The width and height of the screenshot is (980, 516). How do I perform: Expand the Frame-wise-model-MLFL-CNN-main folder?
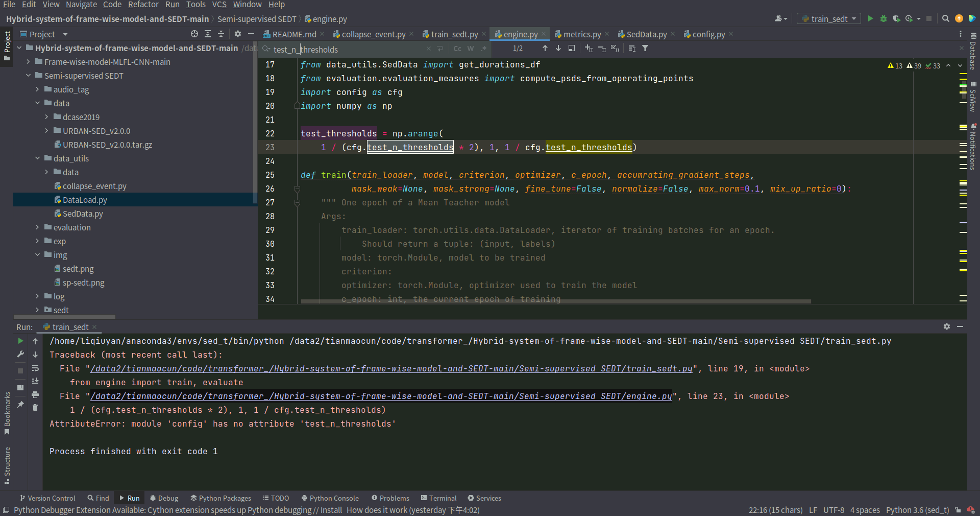coord(29,62)
